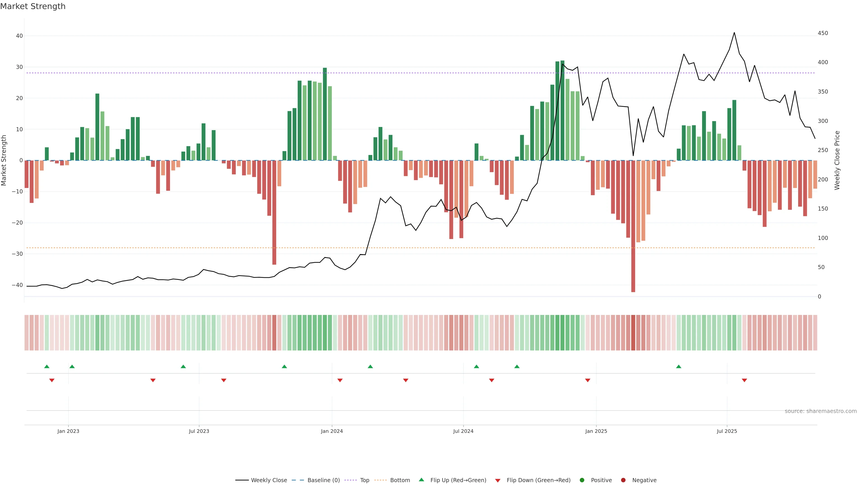Click Jul 2025 x-axis label
The height and width of the screenshot is (488, 868).
(726, 431)
